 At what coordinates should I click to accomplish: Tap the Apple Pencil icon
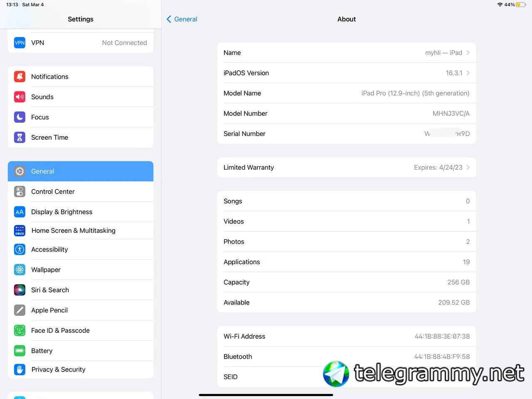[x=20, y=310]
